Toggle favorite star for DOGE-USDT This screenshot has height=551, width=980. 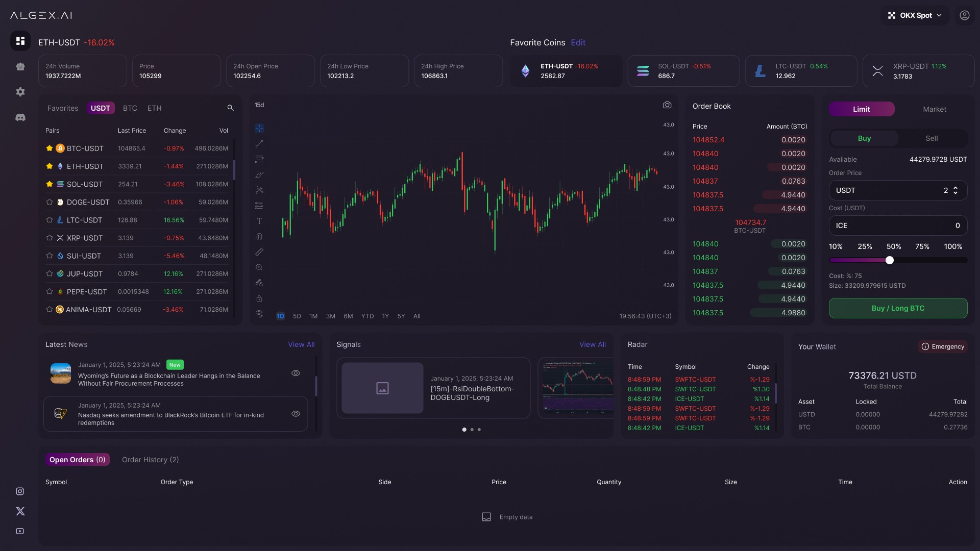point(50,202)
